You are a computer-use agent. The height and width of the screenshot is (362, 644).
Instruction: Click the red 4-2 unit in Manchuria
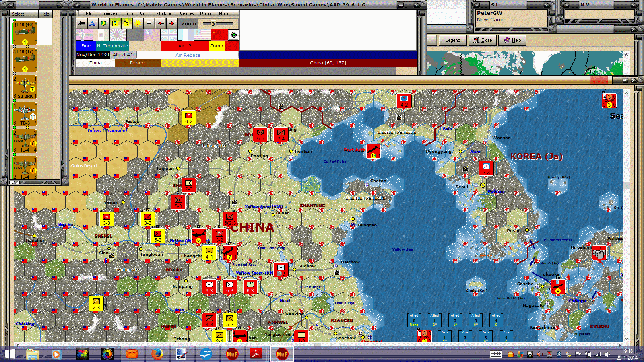tap(404, 101)
